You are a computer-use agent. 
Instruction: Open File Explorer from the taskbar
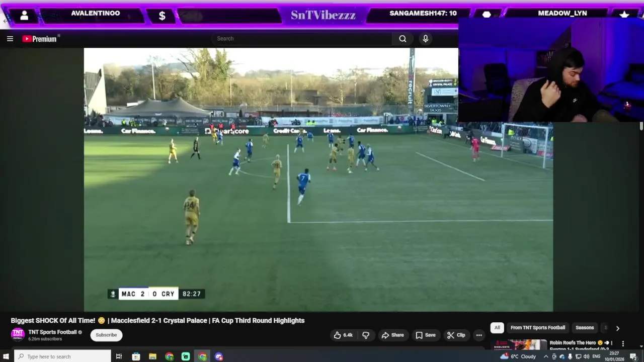[x=152, y=356]
